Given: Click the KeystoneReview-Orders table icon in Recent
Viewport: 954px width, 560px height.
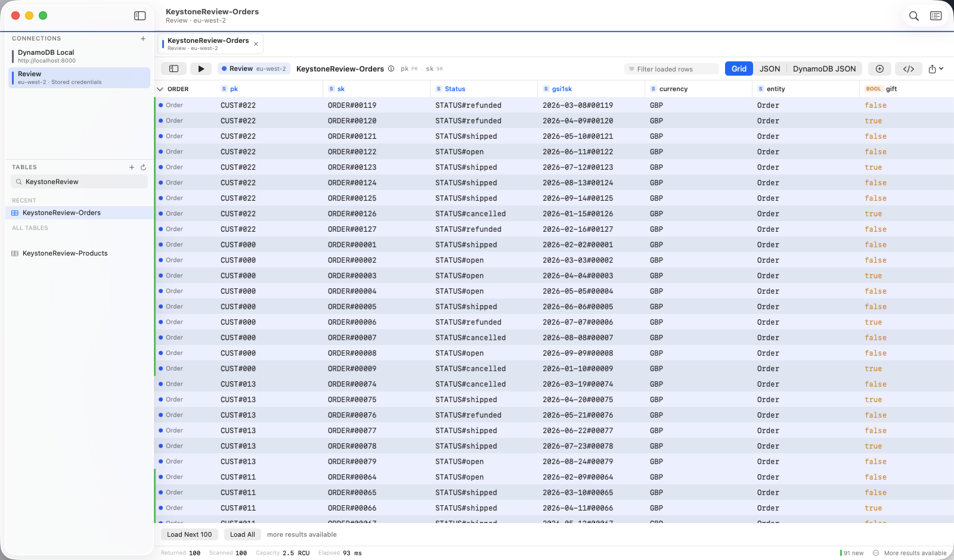Looking at the screenshot, I should click(x=15, y=213).
